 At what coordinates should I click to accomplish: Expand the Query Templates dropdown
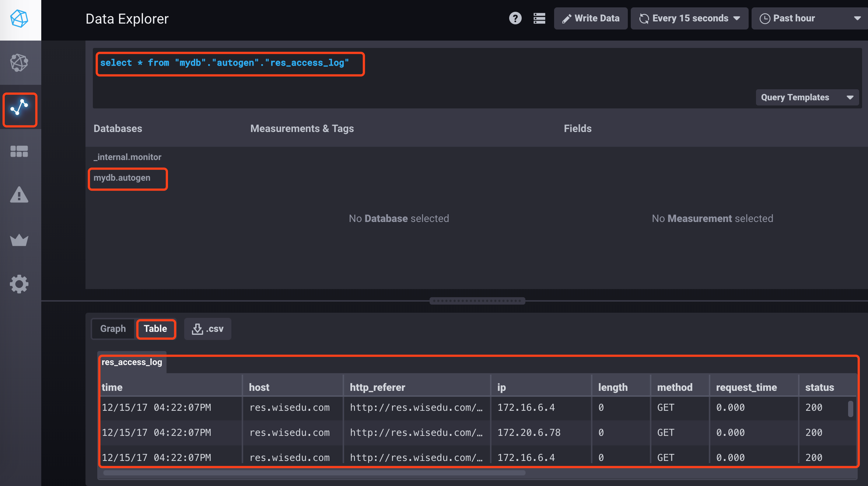pyautogui.click(x=807, y=97)
